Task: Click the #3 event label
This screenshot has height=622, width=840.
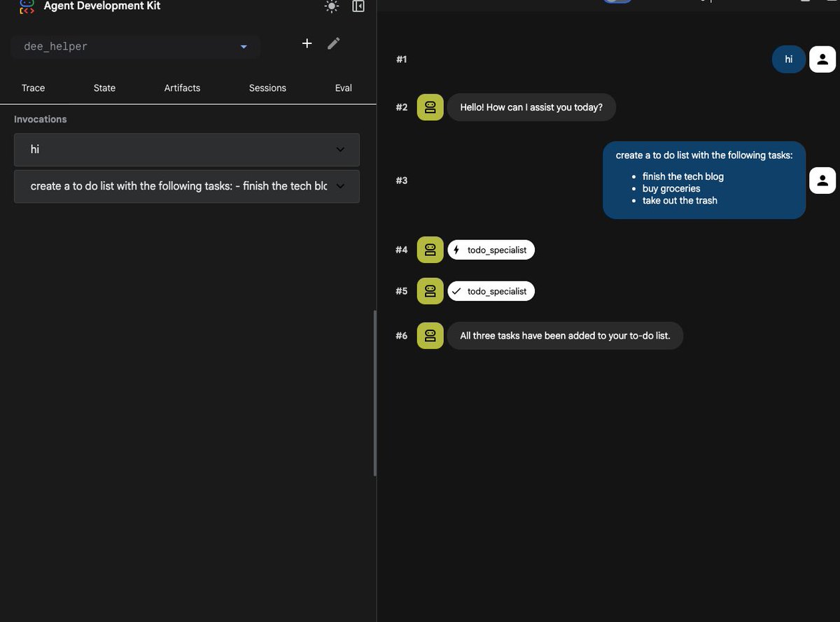Action: pyautogui.click(x=401, y=181)
